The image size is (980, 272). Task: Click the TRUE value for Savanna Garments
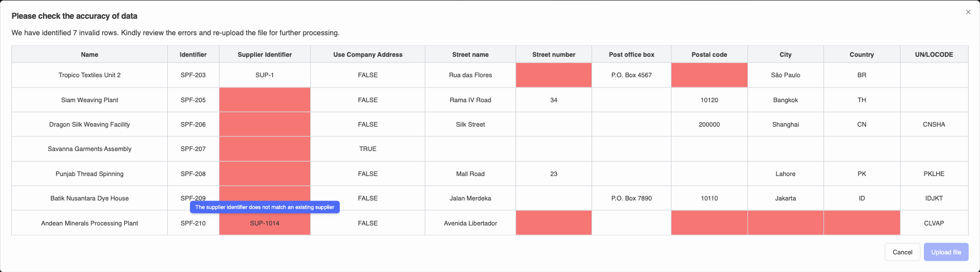tap(367, 149)
